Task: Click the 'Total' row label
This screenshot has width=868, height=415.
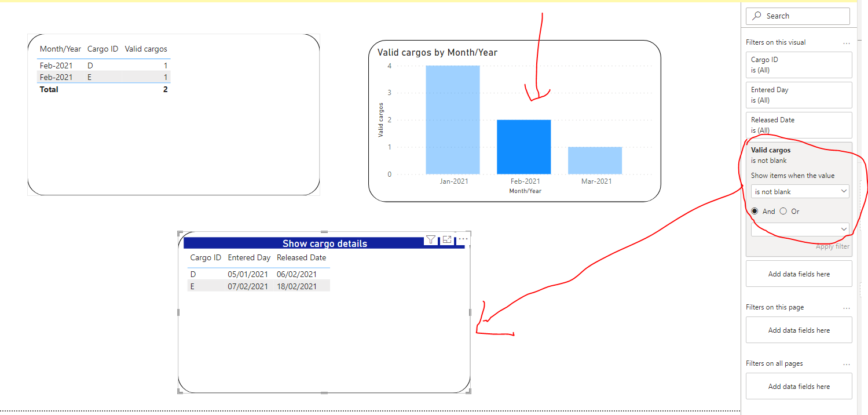Action: (49, 89)
